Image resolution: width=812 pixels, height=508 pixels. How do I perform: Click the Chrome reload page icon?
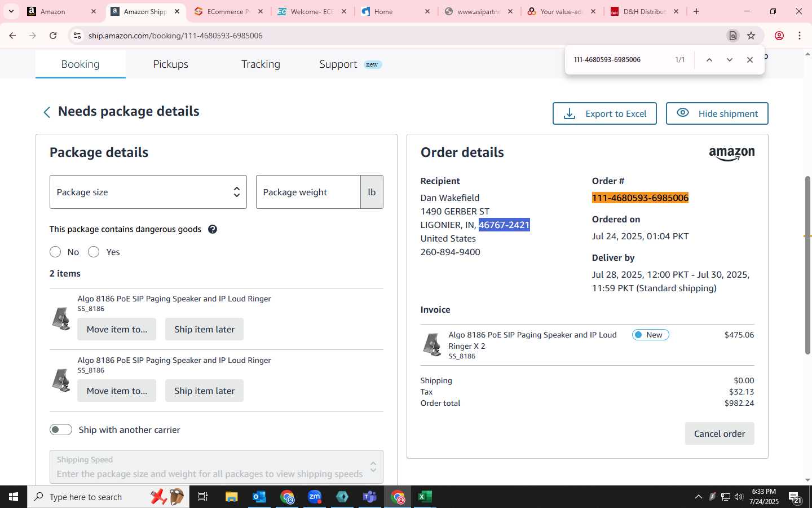coord(53,36)
